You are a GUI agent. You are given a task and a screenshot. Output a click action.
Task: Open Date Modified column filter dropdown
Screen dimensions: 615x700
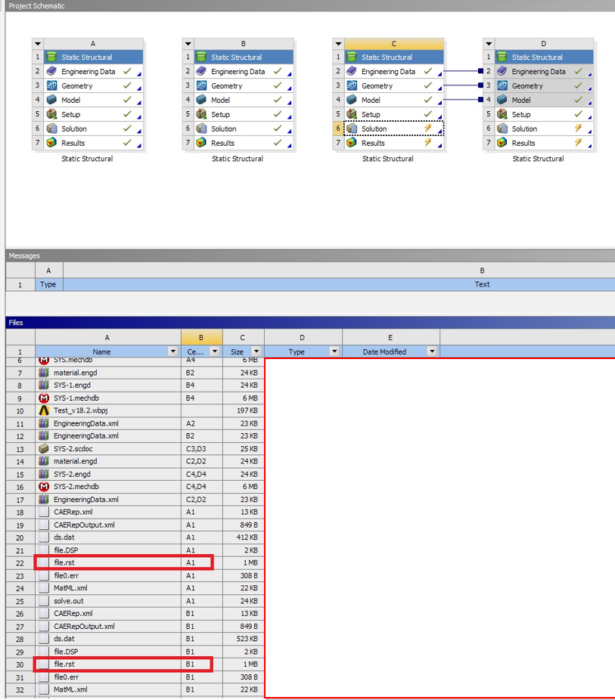[432, 352]
